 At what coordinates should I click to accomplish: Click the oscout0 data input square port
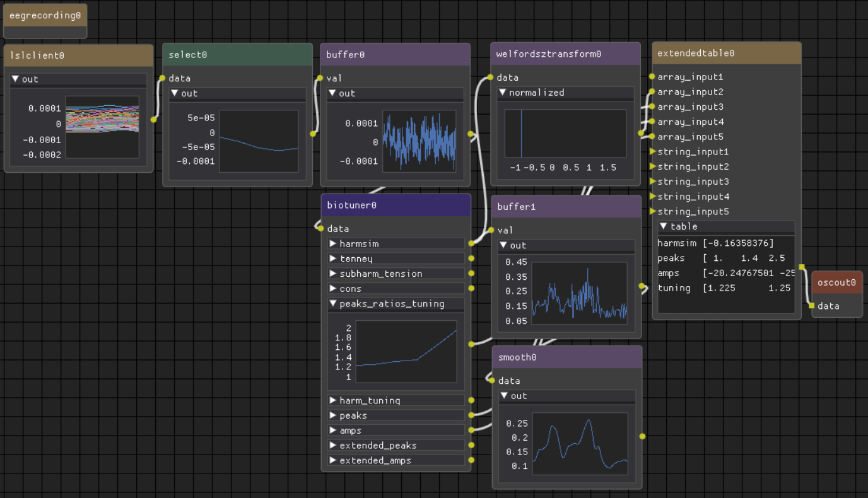point(812,306)
